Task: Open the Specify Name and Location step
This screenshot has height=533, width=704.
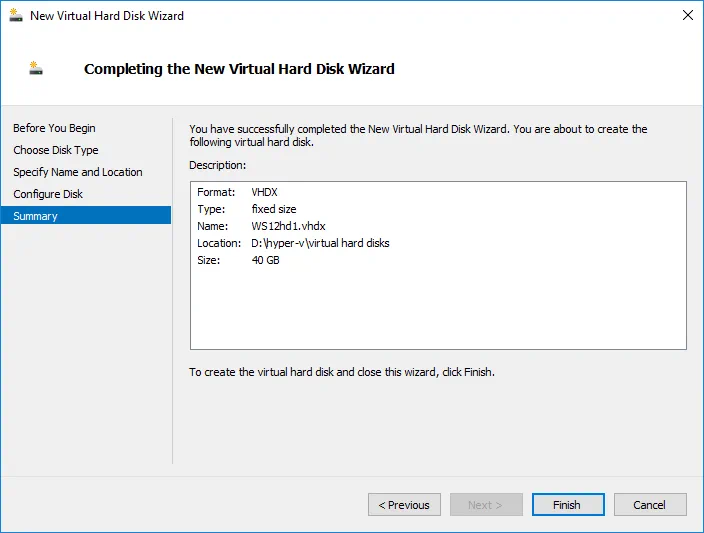Action: coord(78,172)
